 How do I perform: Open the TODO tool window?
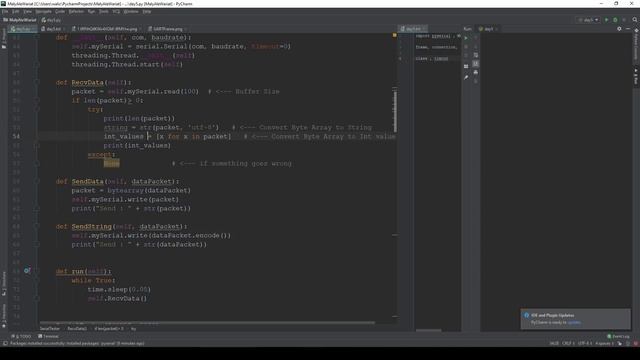tap(21, 336)
